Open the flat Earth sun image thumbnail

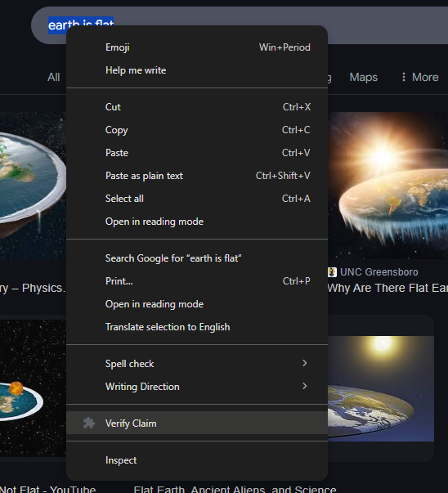(x=388, y=186)
